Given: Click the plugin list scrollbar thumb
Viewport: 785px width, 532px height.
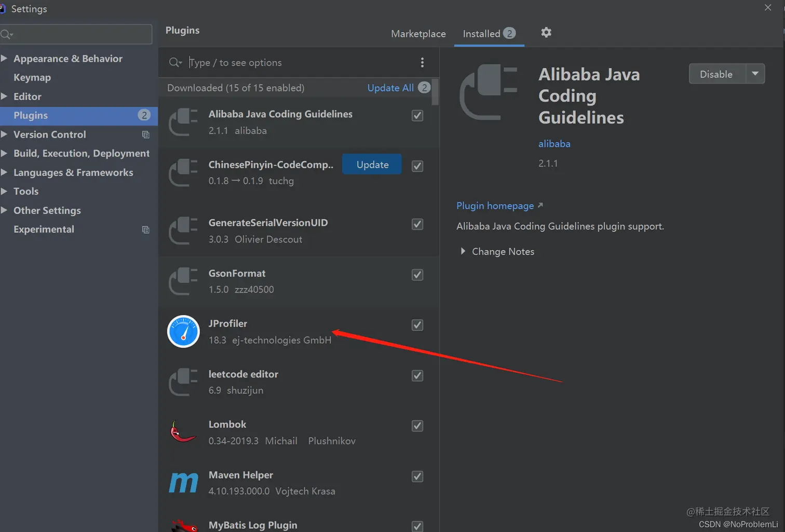Looking at the screenshot, I should 435,92.
